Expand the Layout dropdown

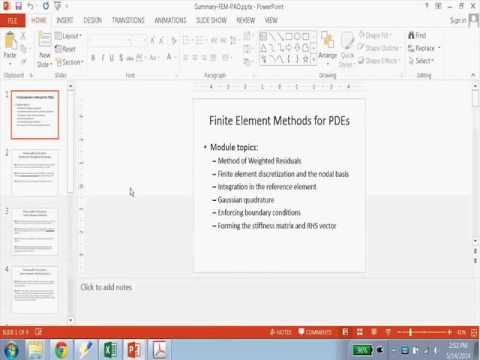click(68, 36)
